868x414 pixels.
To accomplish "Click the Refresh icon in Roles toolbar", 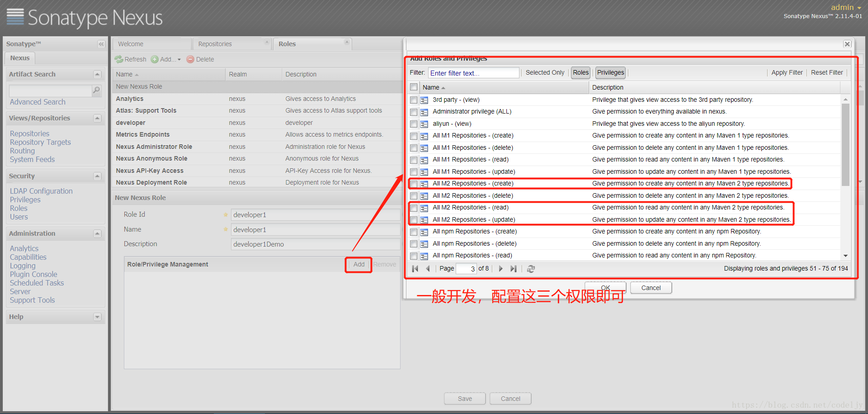I will (119, 59).
